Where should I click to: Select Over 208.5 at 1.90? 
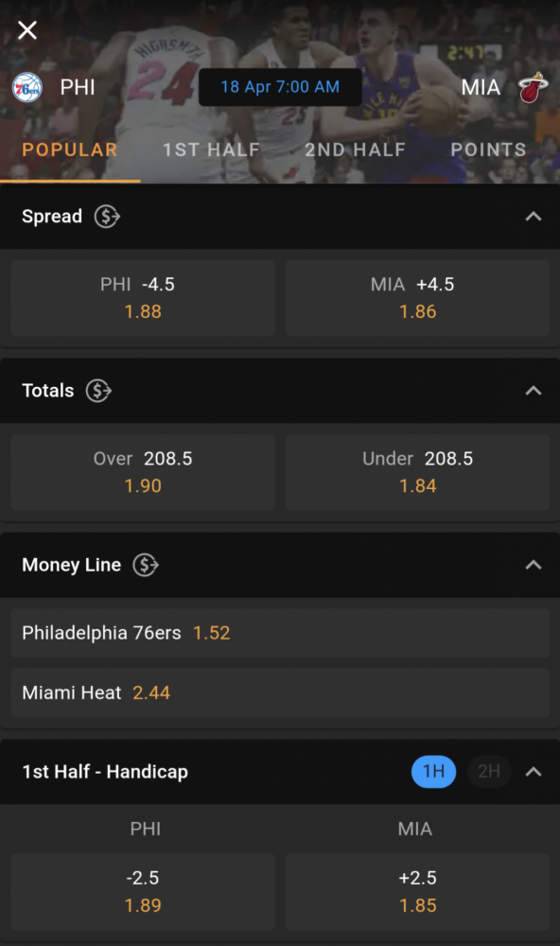point(143,472)
